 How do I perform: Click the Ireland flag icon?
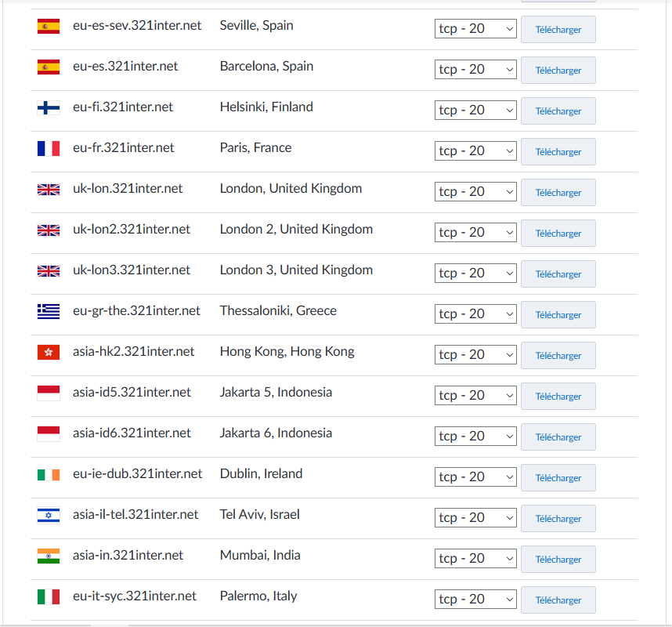49,475
